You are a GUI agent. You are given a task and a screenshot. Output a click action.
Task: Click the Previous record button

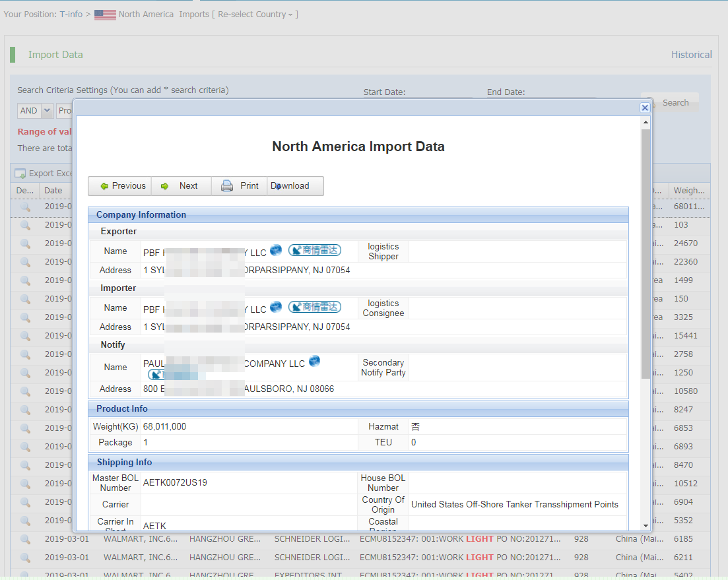[120, 186]
